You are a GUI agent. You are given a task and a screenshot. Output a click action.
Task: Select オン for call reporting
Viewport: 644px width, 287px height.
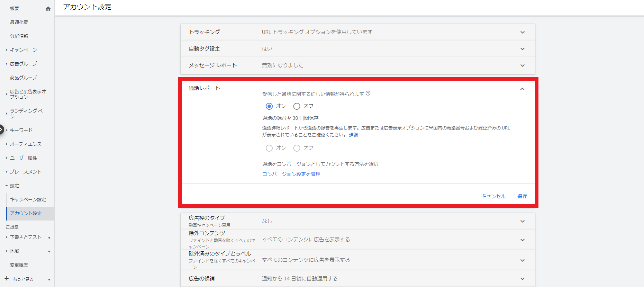coord(269,106)
